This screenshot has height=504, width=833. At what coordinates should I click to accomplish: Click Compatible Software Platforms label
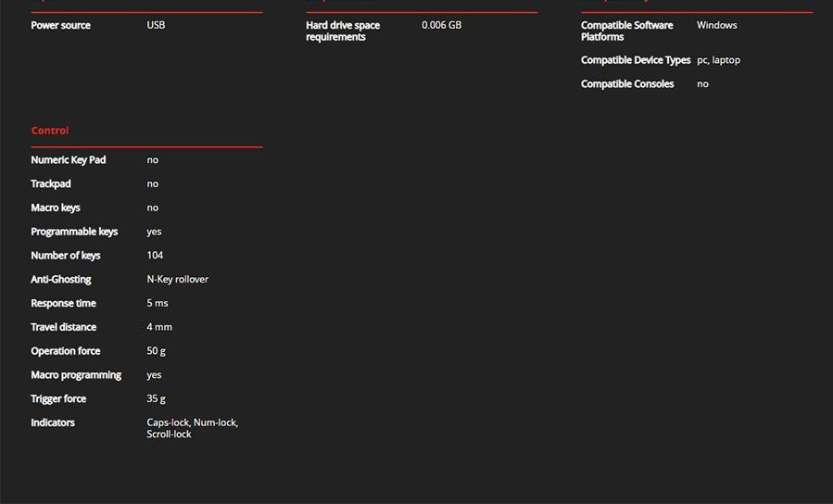tap(626, 31)
